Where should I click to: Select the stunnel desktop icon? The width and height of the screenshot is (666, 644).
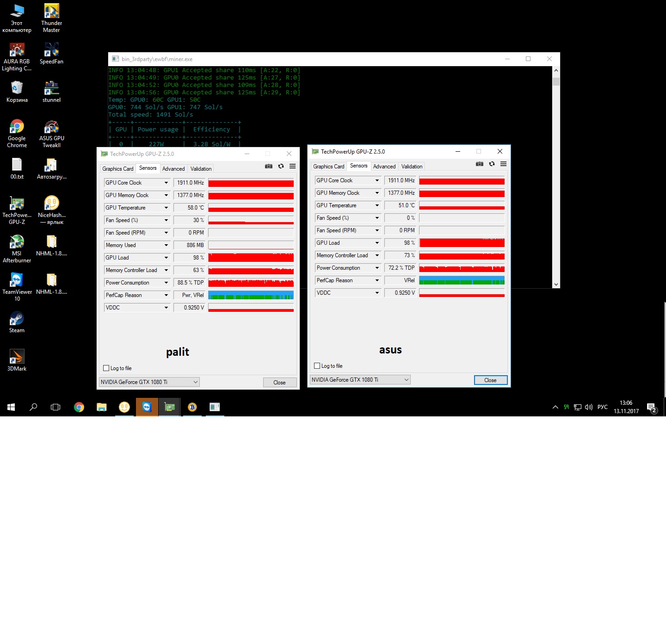coord(51,92)
